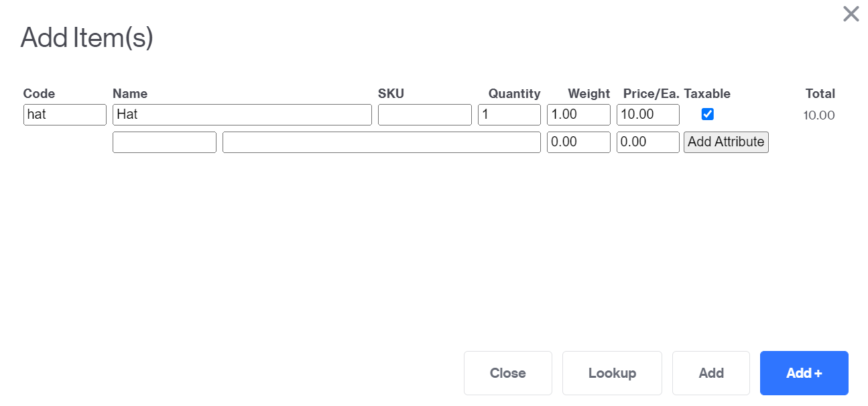Focus the Name field containing "Hat"
The height and width of the screenshot is (406, 868).
point(242,115)
